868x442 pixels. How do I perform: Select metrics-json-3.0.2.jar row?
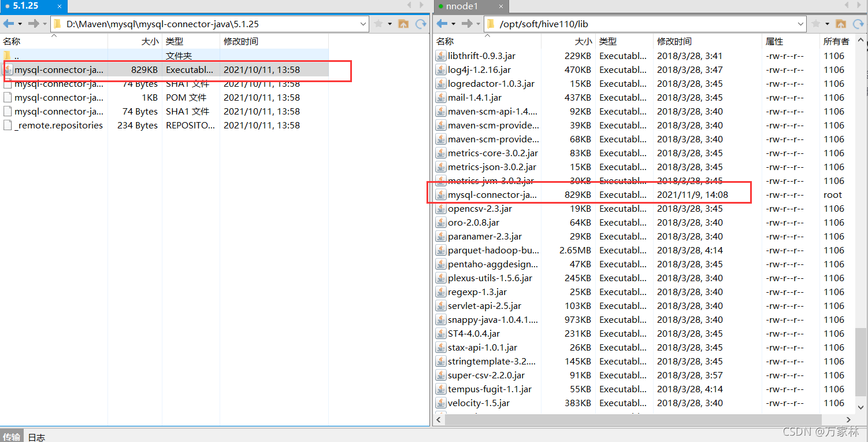point(643,167)
